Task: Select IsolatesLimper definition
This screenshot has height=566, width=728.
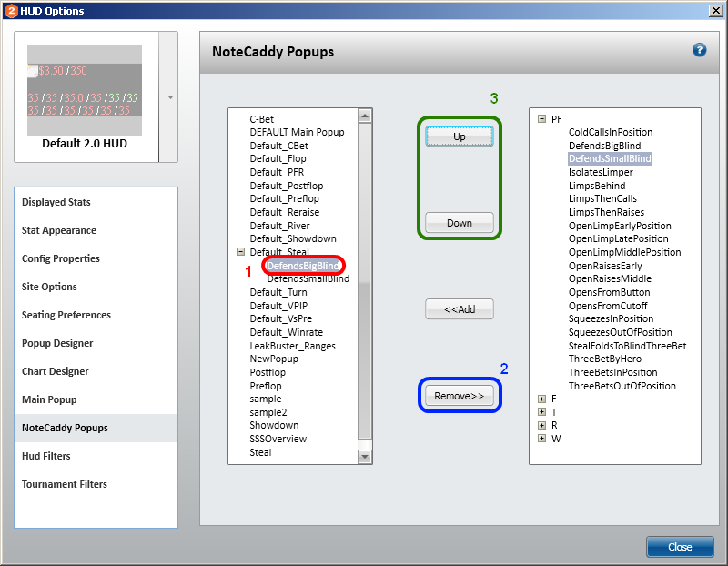Action: point(601,172)
